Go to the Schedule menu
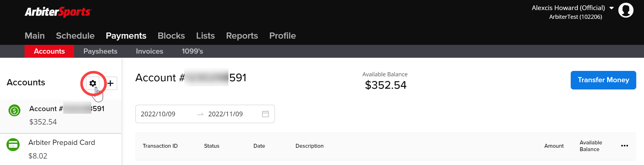Screen dimensions: 644x165 click(x=75, y=36)
